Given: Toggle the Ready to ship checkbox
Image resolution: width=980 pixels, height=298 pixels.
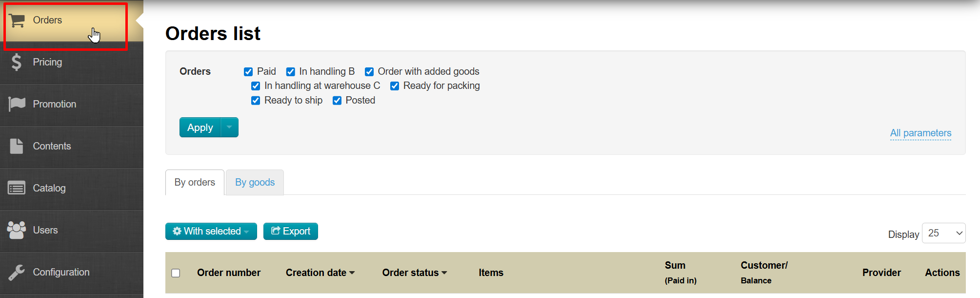Looking at the screenshot, I should coord(256,101).
